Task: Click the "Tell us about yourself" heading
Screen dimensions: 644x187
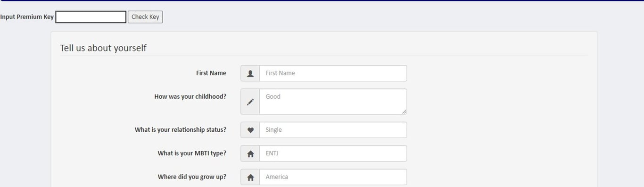Action: click(x=103, y=48)
